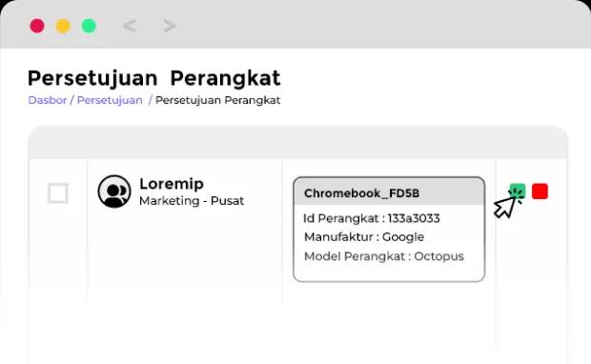The height and width of the screenshot is (364, 591).
Task: Open the Persetujuan breadcrumb link
Action: pos(110,100)
